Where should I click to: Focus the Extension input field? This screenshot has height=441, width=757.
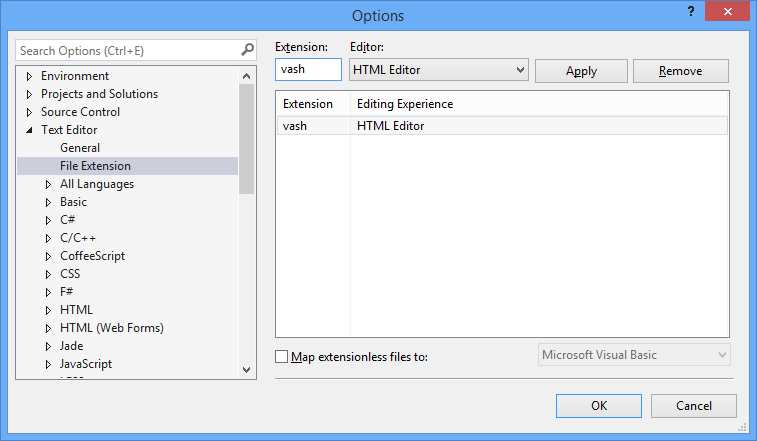click(x=308, y=70)
